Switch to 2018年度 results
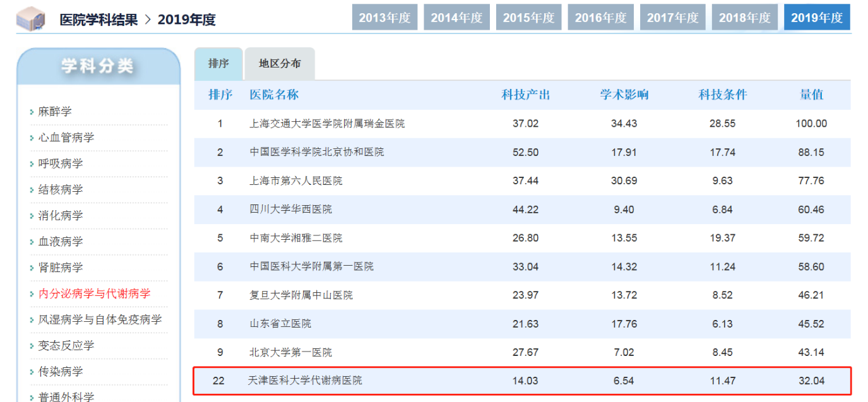The width and height of the screenshot is (868, 402). pyautogui.click(x=744, y=18)
